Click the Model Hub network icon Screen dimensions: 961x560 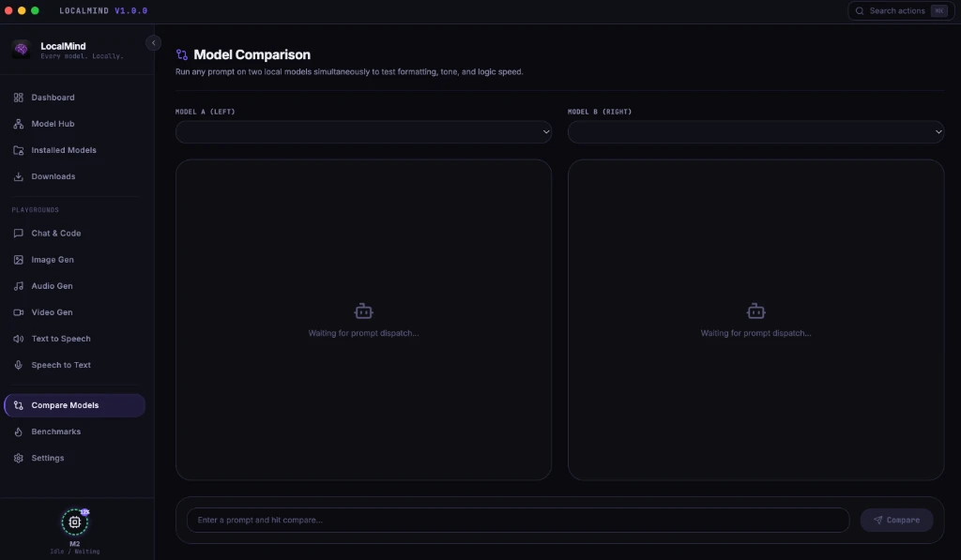point(19,124)
